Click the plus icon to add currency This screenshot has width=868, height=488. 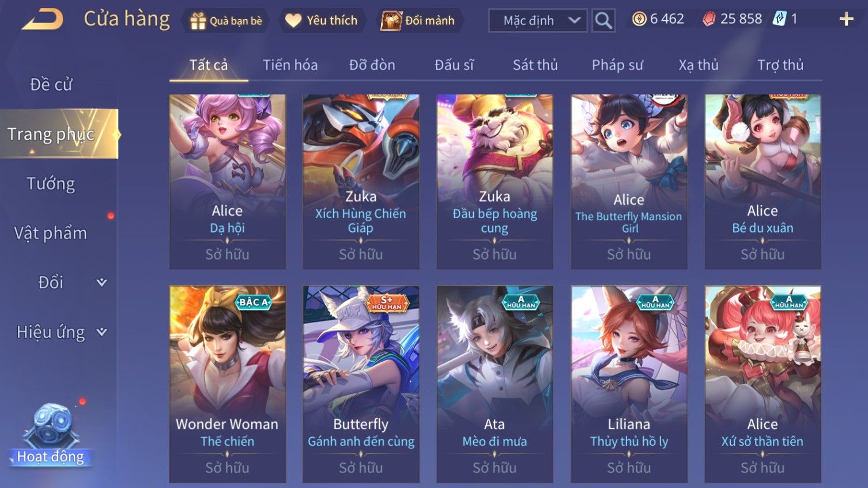(846, 20)
